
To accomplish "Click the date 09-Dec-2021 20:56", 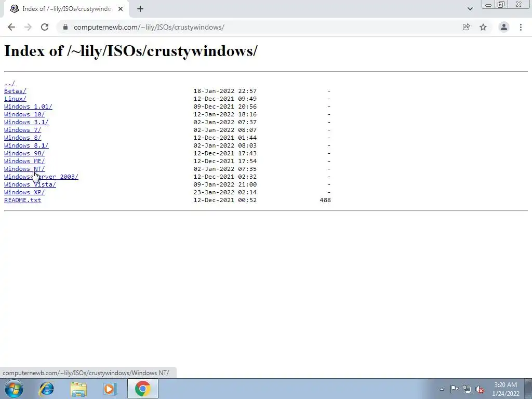I will [x=225, y=107].
